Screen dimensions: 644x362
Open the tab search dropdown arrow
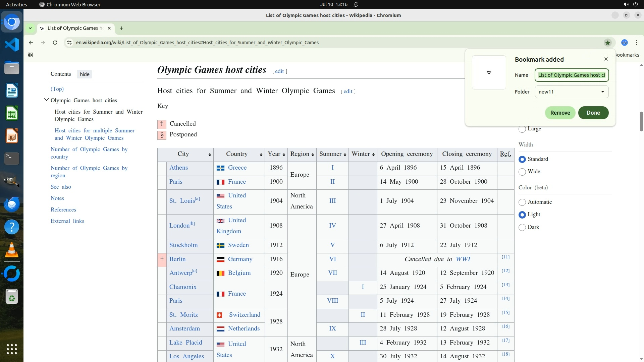[30, 28]
